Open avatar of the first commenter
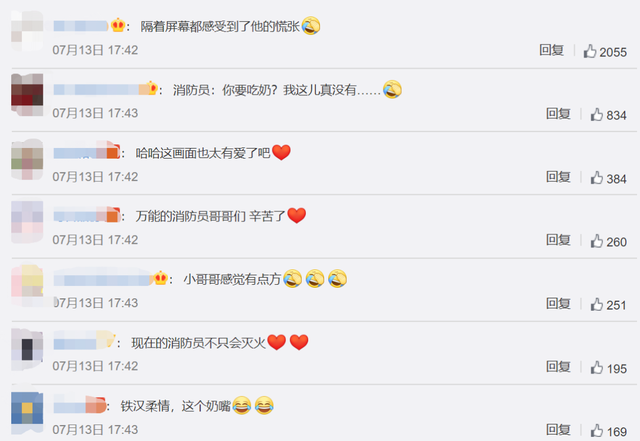Viewport: 640px width, 441px height. click(27, 31)
